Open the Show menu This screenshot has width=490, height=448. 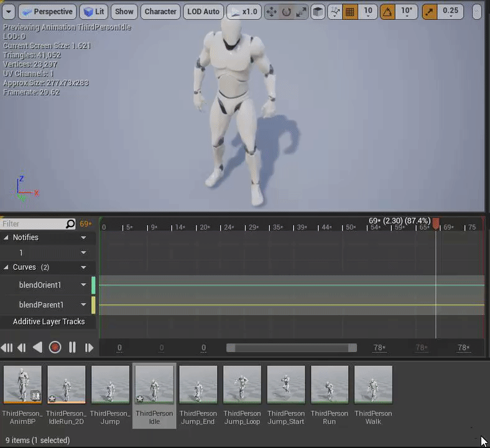pos(124,12)
